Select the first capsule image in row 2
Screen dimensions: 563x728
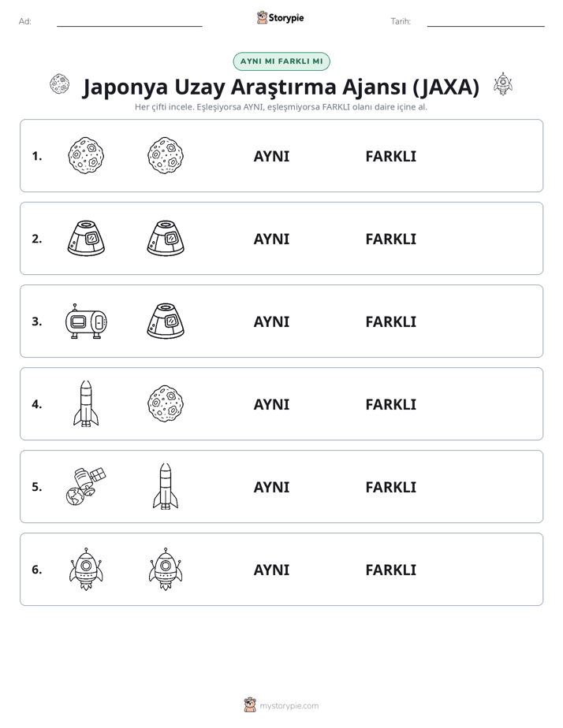(87, 239)
